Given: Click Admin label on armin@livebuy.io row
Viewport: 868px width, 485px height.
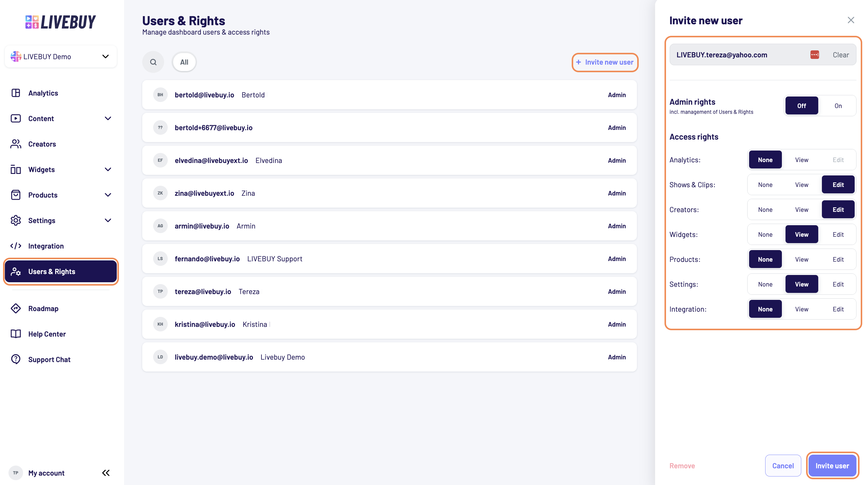Looking at the screenshot, I should [617, 226].
